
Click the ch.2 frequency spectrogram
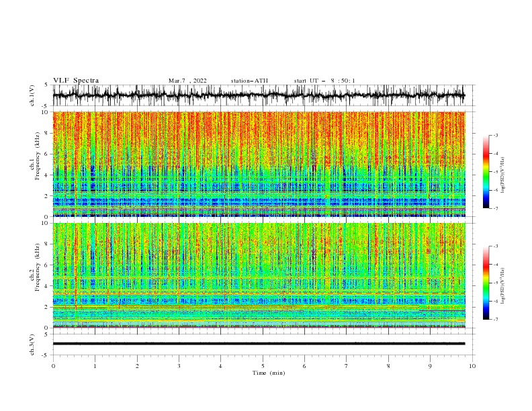[x=259, y=275]
